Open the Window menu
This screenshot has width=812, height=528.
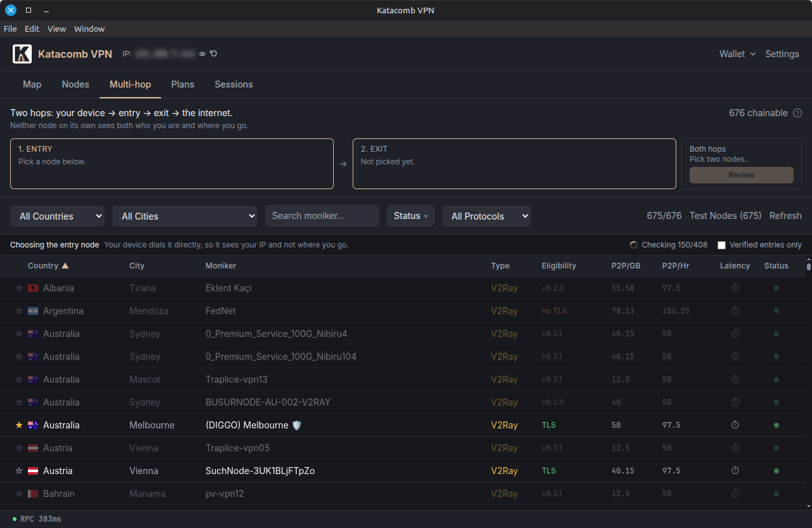click(89, 29)
